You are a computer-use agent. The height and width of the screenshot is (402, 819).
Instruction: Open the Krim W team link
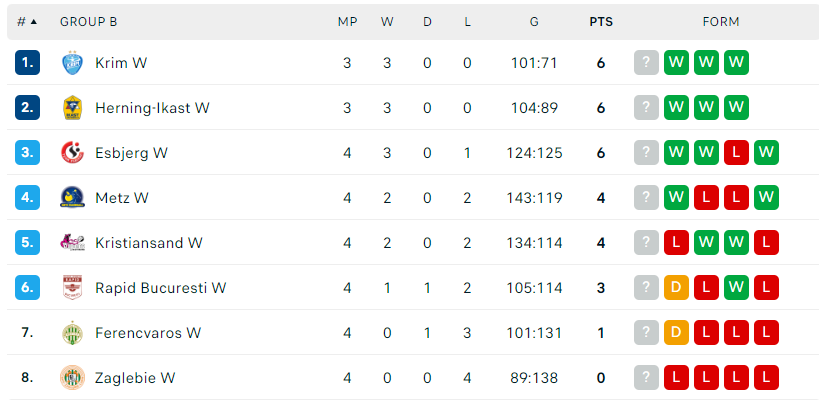click(x=121, y=63)
